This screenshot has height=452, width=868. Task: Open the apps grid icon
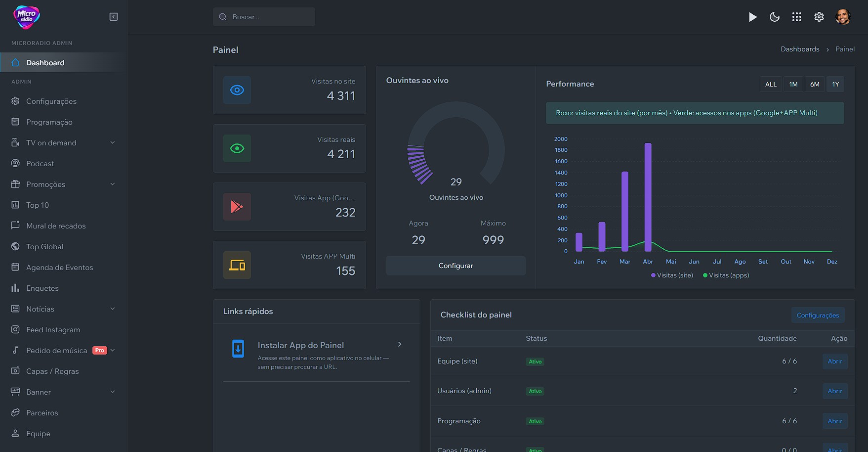point(797,17)
